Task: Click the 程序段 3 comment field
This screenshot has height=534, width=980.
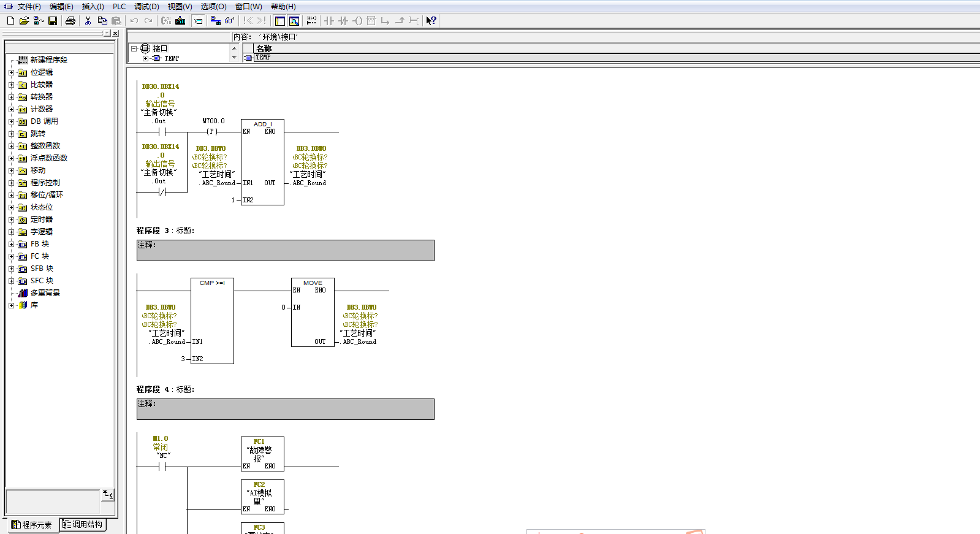Action: (286, 250)
